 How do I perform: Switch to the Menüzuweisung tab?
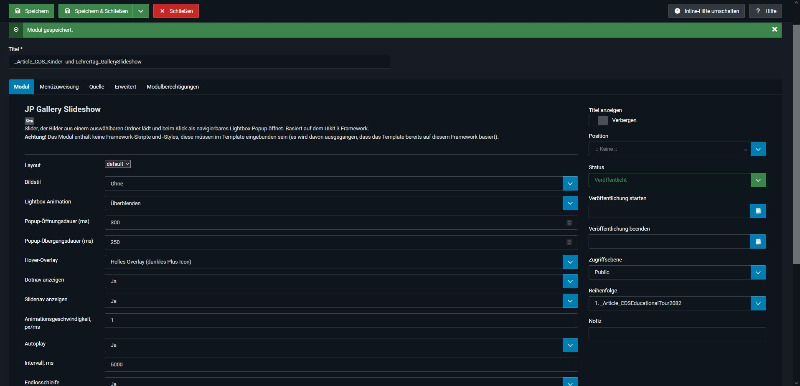point(59,87)
